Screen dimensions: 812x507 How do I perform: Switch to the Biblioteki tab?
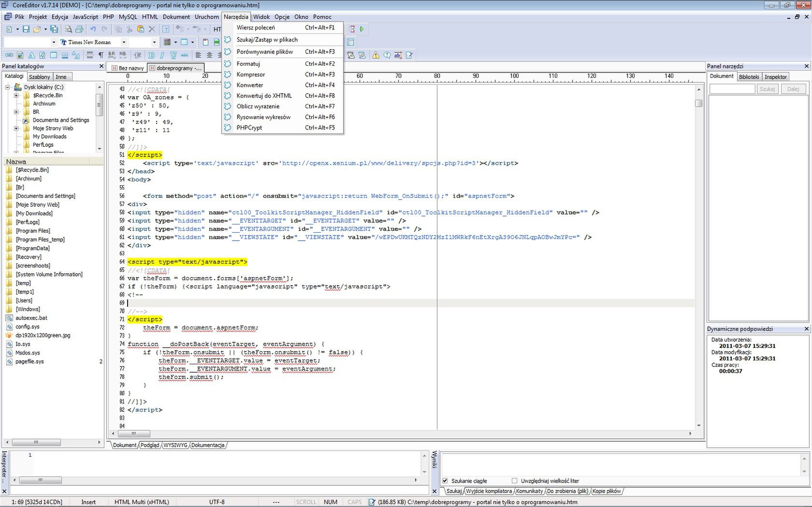point(749,77)
